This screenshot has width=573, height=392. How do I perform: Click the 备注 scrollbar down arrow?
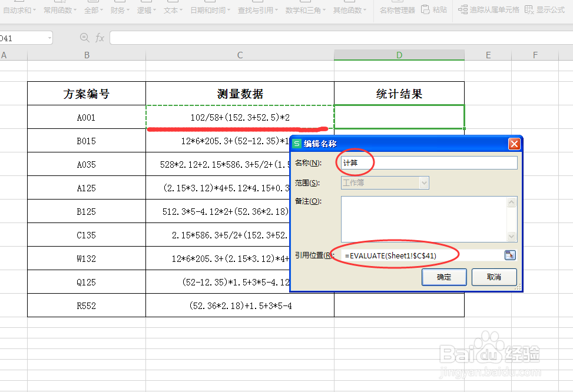(x=512, y=237)
